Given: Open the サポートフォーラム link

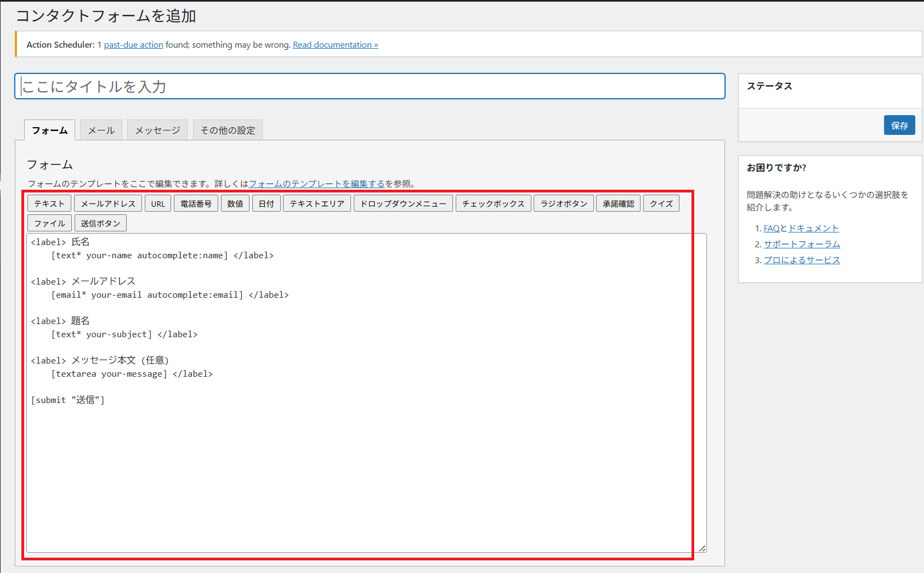Looking at the screenshot, I should tap(802, 244).
